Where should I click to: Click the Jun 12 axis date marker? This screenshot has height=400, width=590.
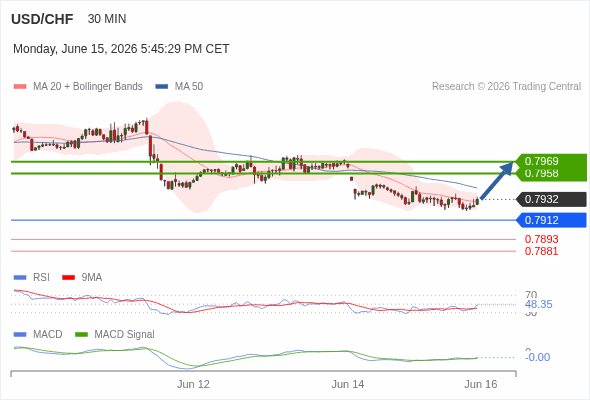[193, 384]
